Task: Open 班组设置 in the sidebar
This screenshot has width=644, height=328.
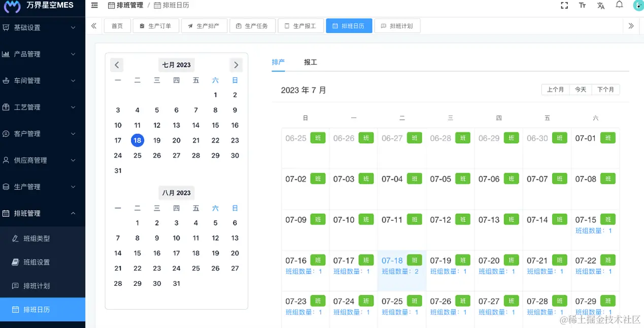Action: click(37, 262)
